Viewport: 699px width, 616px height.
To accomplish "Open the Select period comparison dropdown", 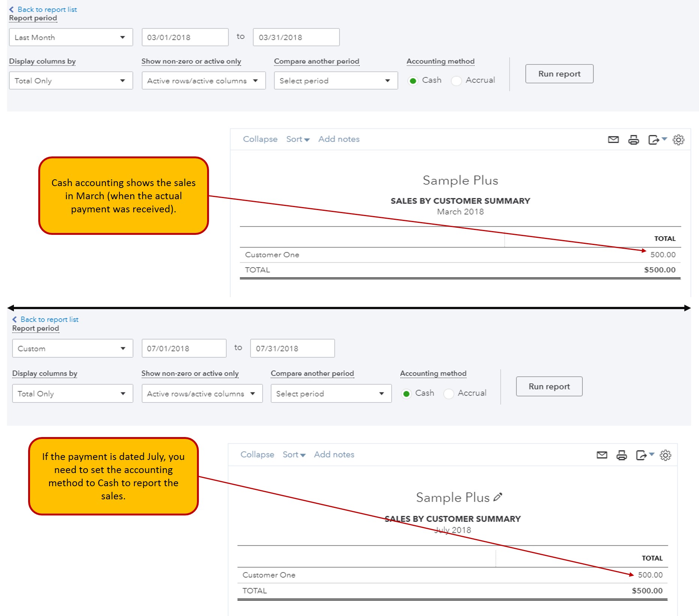I will [x=335, y=80].
